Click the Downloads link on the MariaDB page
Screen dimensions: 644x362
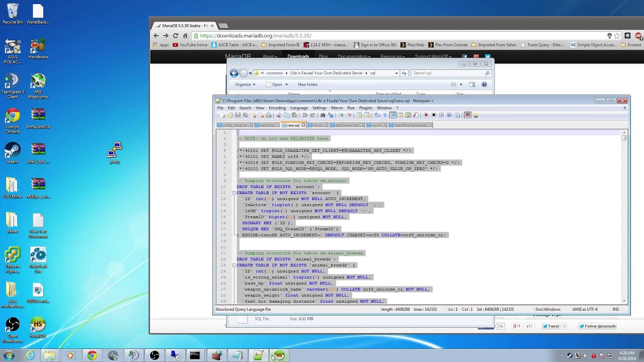(298, 56)
